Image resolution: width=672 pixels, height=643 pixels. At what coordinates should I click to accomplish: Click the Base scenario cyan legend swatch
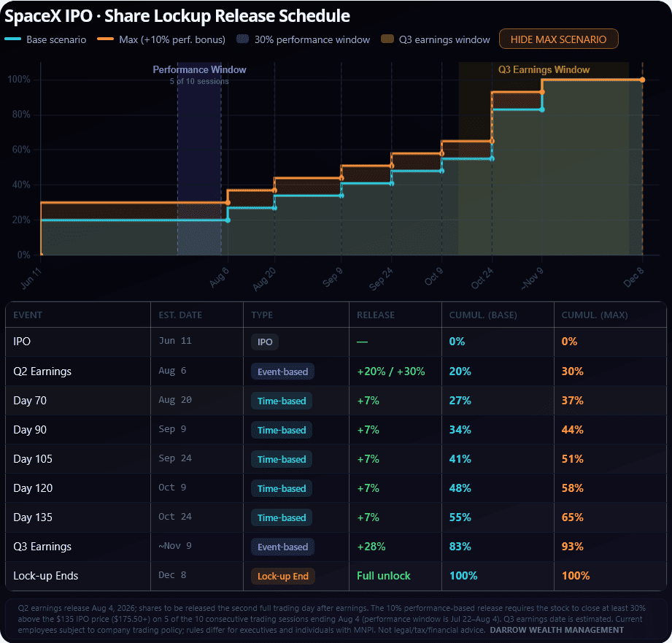pos(13,39)
